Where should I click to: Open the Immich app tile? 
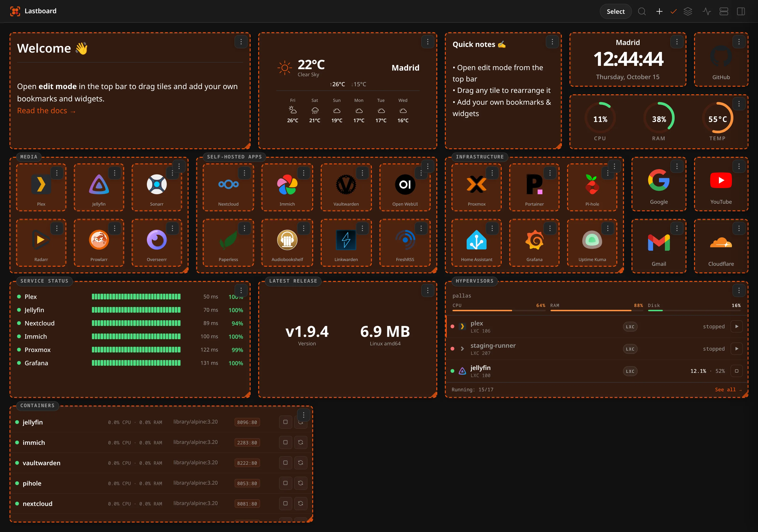pyautogui.click(x=287, y=187)
